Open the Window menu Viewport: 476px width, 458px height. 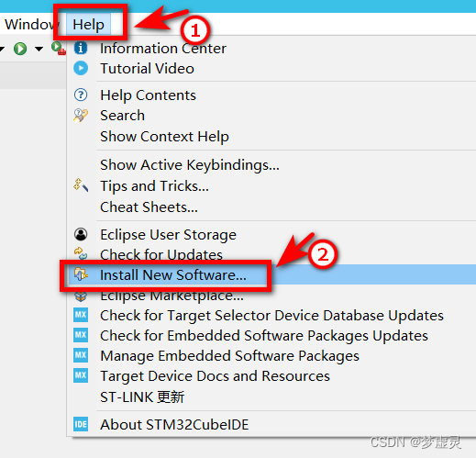pyautogui.click(x=29, y=24)
